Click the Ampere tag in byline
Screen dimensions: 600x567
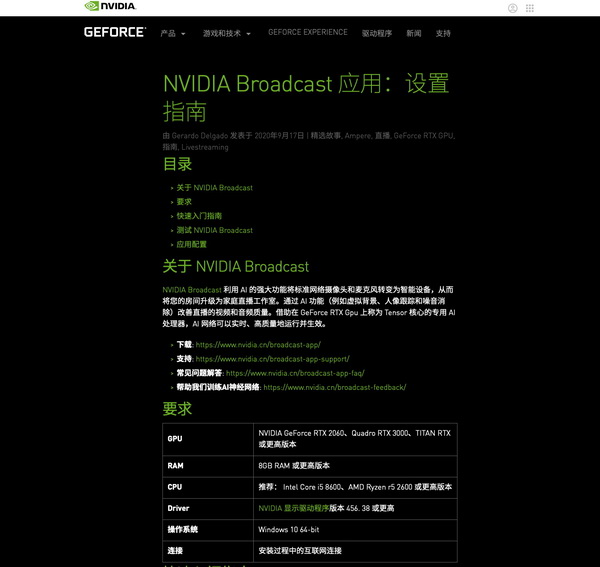358,136
